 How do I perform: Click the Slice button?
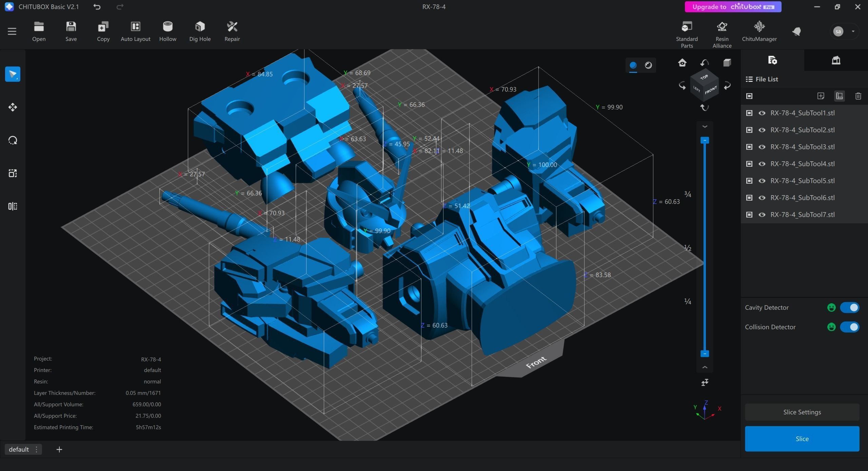tap(802, 439)
